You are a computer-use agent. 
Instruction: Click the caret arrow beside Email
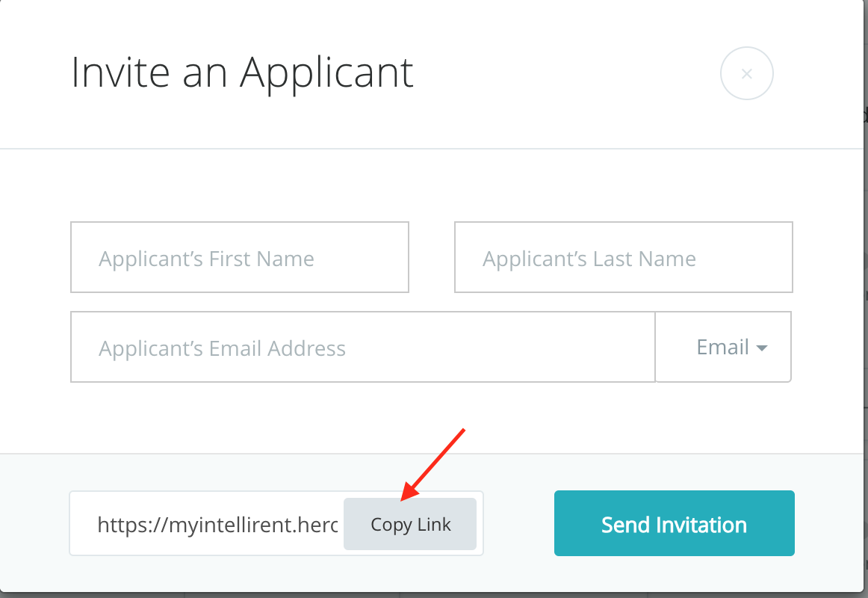762,348
